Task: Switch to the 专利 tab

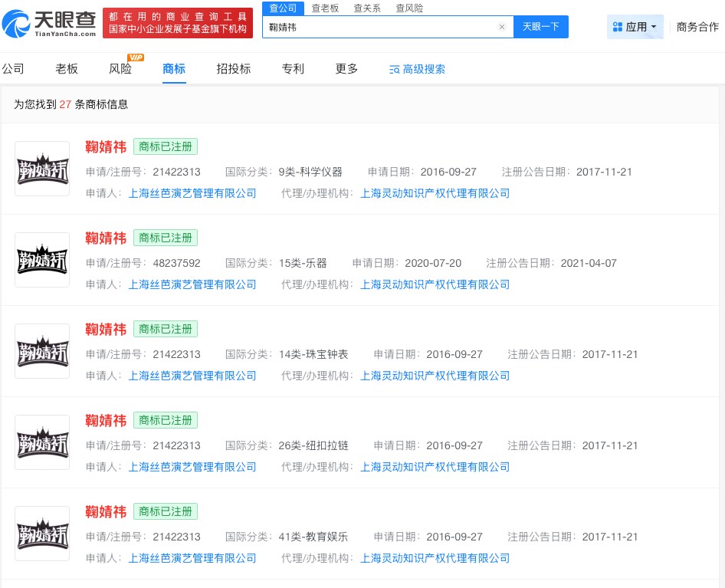Action: 292,69
